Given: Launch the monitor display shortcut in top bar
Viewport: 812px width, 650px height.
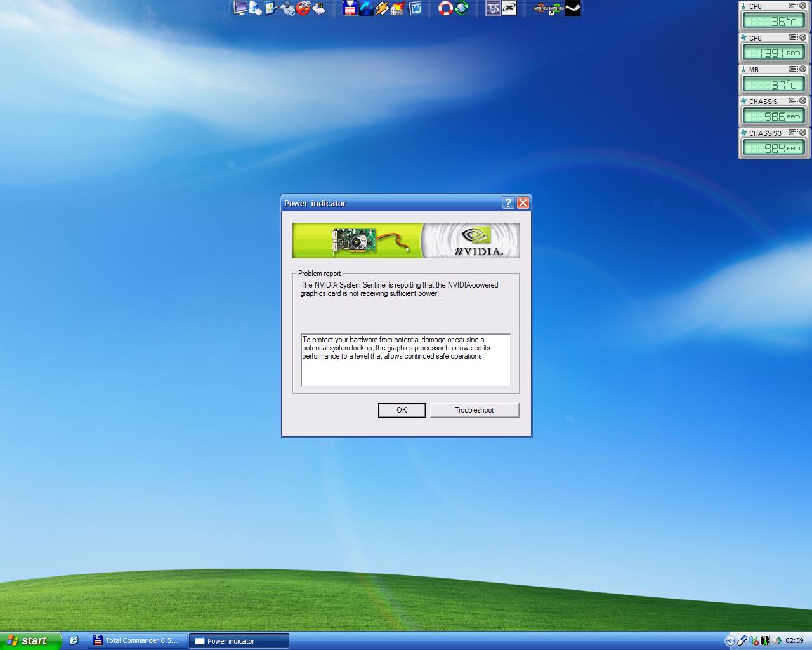Looking at the screenshot, I should click(x=240, y=8).
